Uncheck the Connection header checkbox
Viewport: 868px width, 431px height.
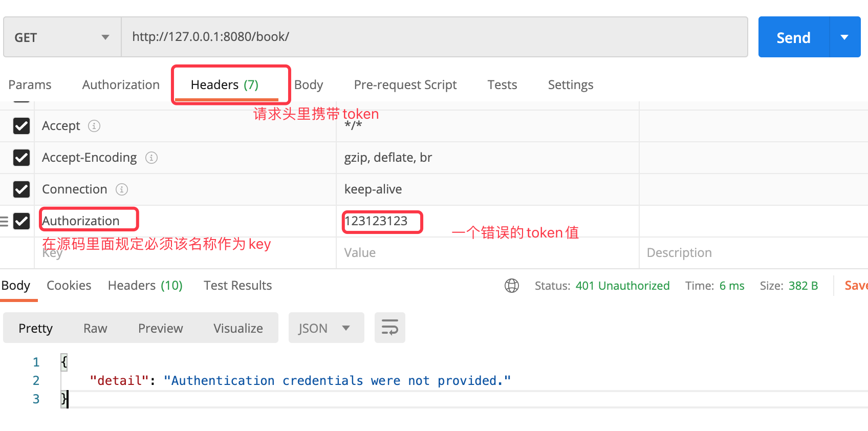pyautogui.click(x=21, y=189)
